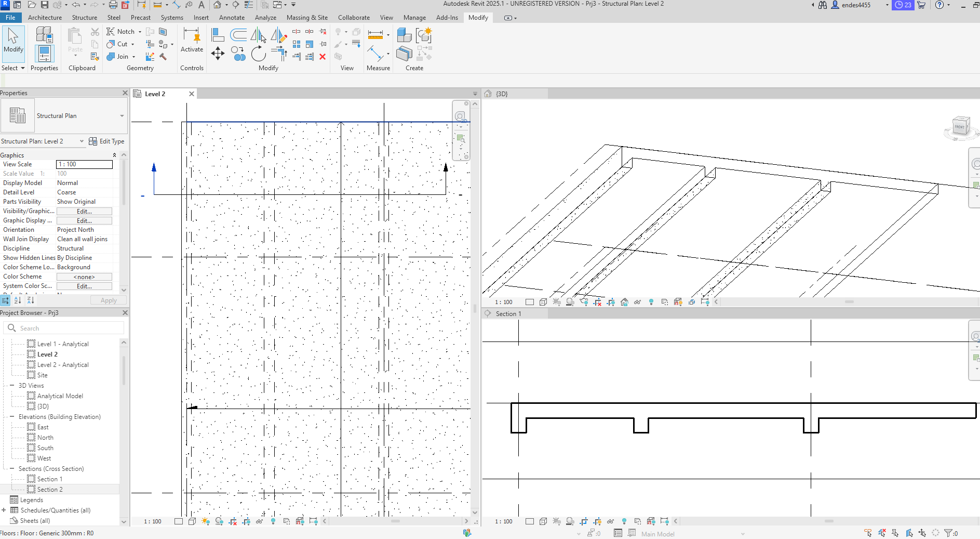Unlock the 3D view with the padlock icon
The height and width of the screenshot is (539, 980).
(625, 301)
